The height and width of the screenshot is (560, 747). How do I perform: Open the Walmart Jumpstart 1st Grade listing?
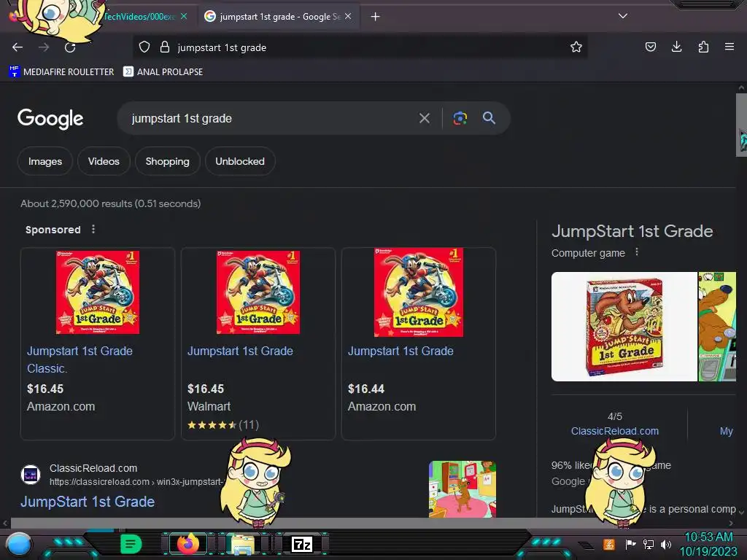coord(240,351)
